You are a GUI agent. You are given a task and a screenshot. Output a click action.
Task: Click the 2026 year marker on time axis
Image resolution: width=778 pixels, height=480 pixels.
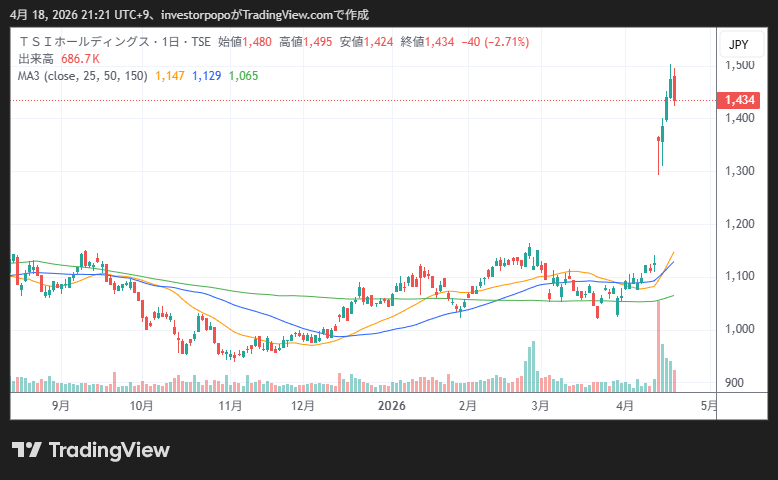click(391, 406)
